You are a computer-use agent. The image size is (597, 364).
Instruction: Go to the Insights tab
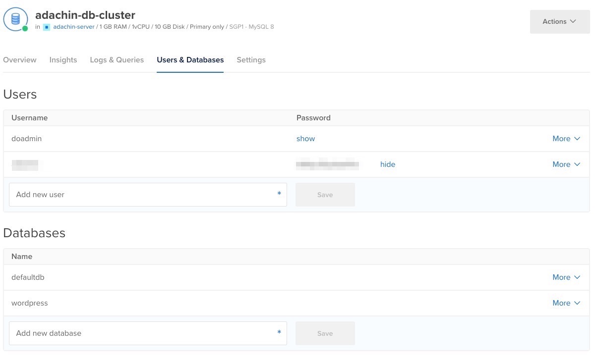(x=63, y=60)
